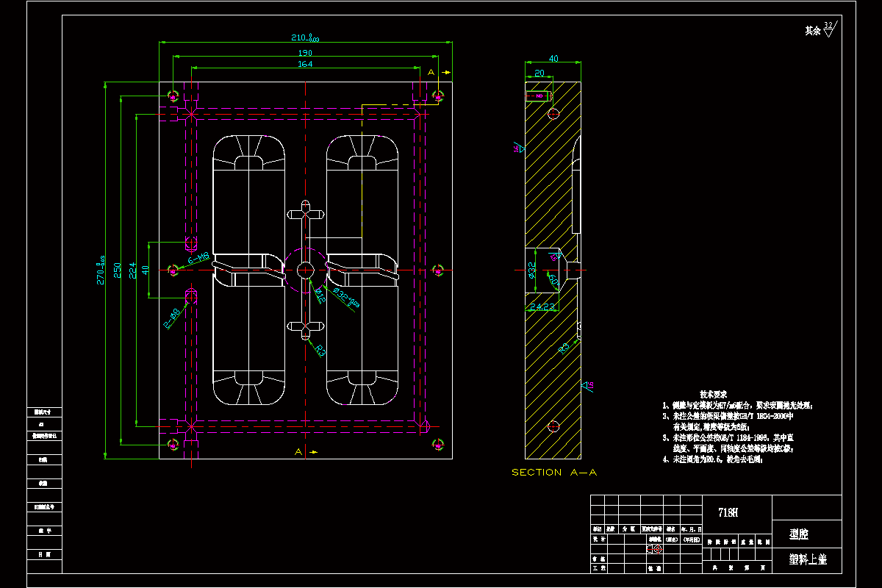The height and width of the screenshot is (588, 882).
Task: Click the 年.月.日 date header cell
Action: pos(692,528)
